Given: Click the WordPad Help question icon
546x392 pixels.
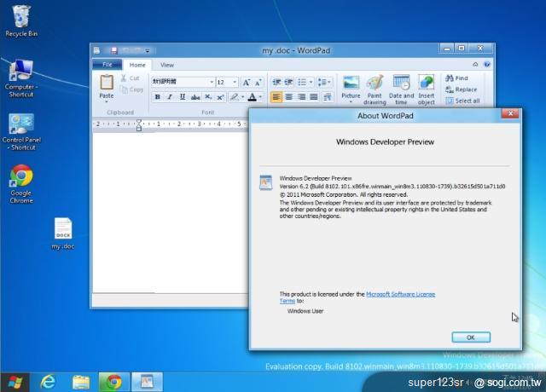Looking at the screenshot, I should (487, 65).
